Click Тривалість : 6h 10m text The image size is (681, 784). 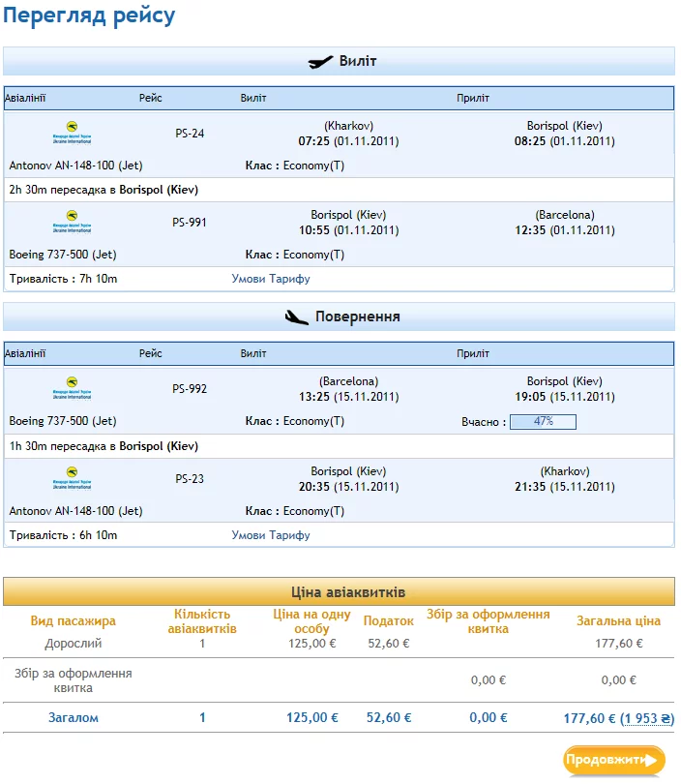[63, 535]
